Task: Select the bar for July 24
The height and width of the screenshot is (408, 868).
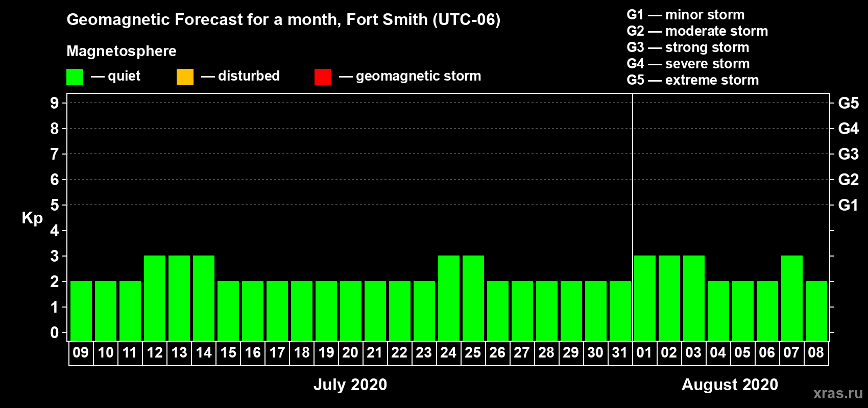Action: (449, 298)
